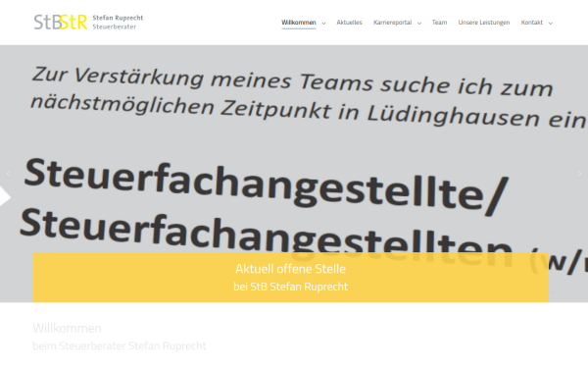This screenshot has height=368, width=588.
Task: Open the Kontakt menu item
Action: pos(532,23)
